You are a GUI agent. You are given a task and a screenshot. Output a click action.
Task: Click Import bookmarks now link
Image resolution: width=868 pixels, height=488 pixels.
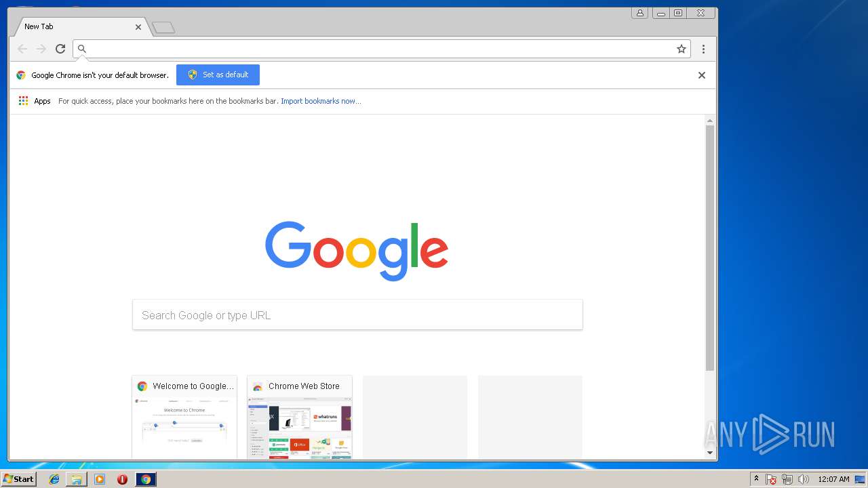[321, 101]
